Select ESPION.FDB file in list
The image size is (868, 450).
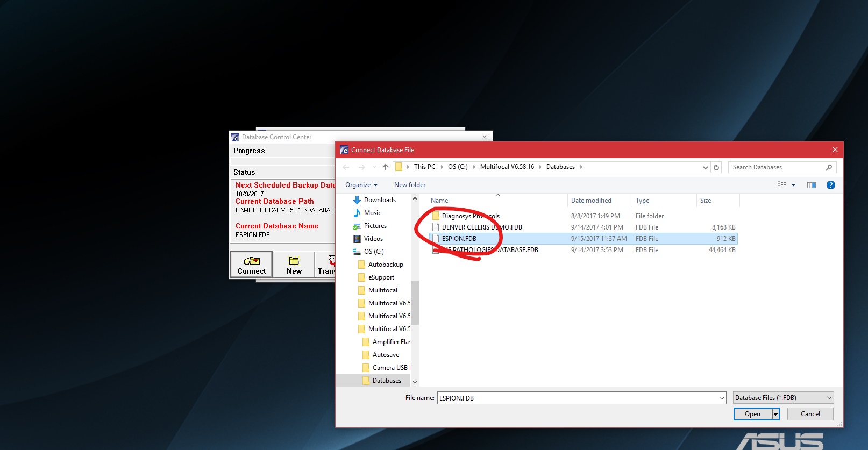(x=583, y=239)
